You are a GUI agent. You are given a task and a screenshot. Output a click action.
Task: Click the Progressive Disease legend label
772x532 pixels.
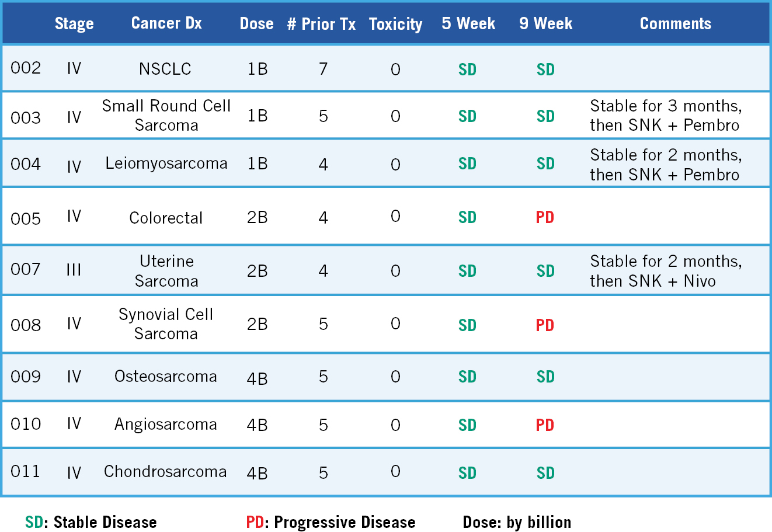click(331, 522)
